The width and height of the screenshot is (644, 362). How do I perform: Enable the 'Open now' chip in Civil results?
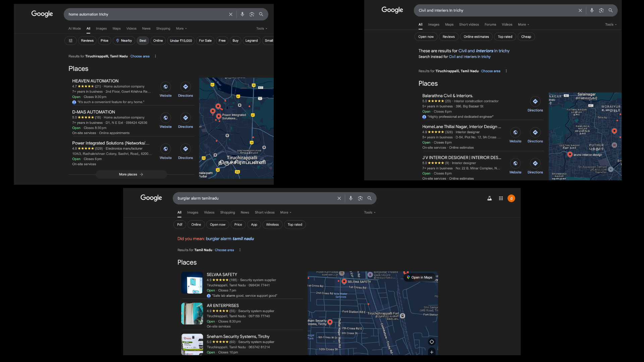tap(426, 37)
